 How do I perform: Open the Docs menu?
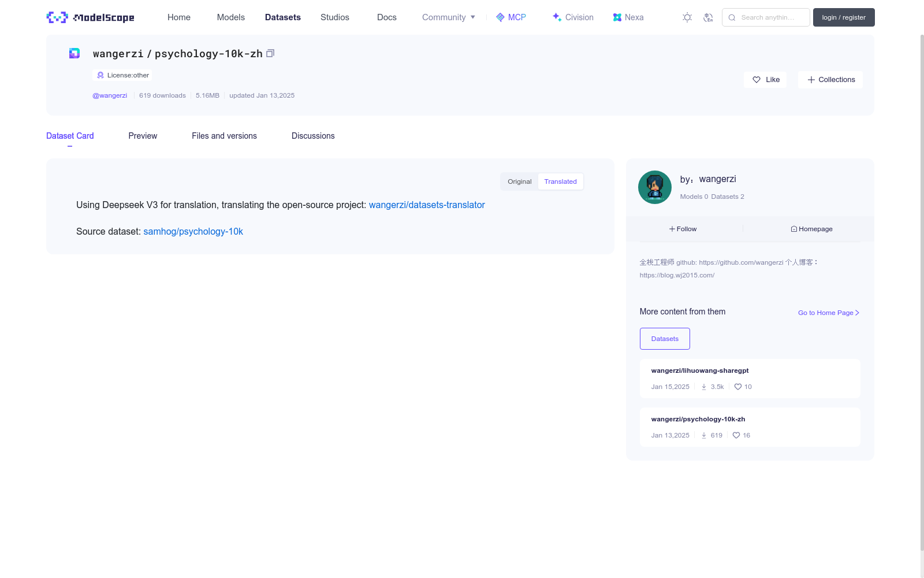(x=387, y=17)
